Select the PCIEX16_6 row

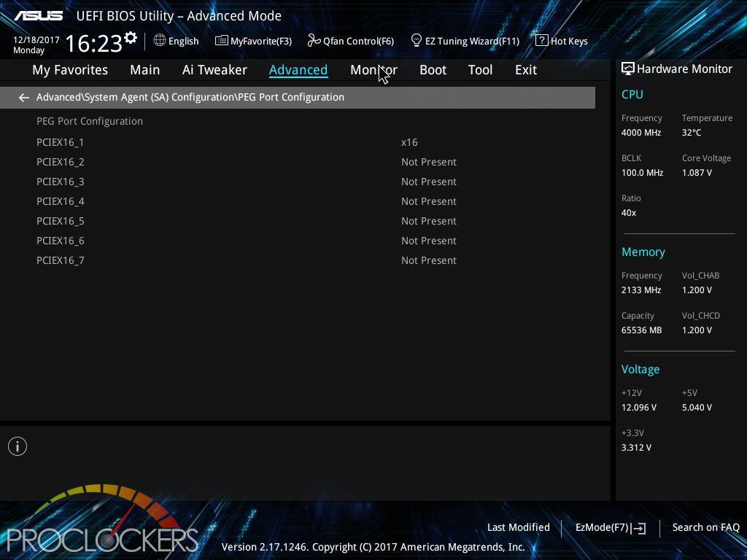tap(298, 241)
